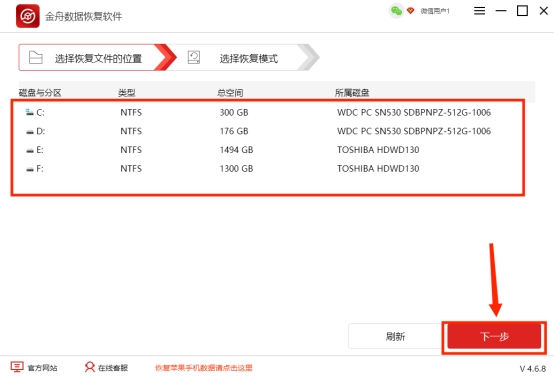Open the 官方网站 link
This screenshot has width=554, height=378.
coord(42,368)
